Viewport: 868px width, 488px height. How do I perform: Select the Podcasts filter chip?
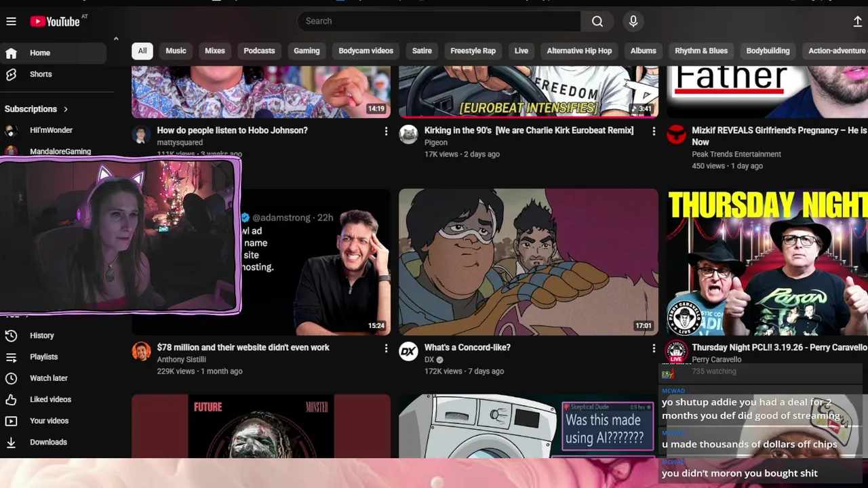259,51
